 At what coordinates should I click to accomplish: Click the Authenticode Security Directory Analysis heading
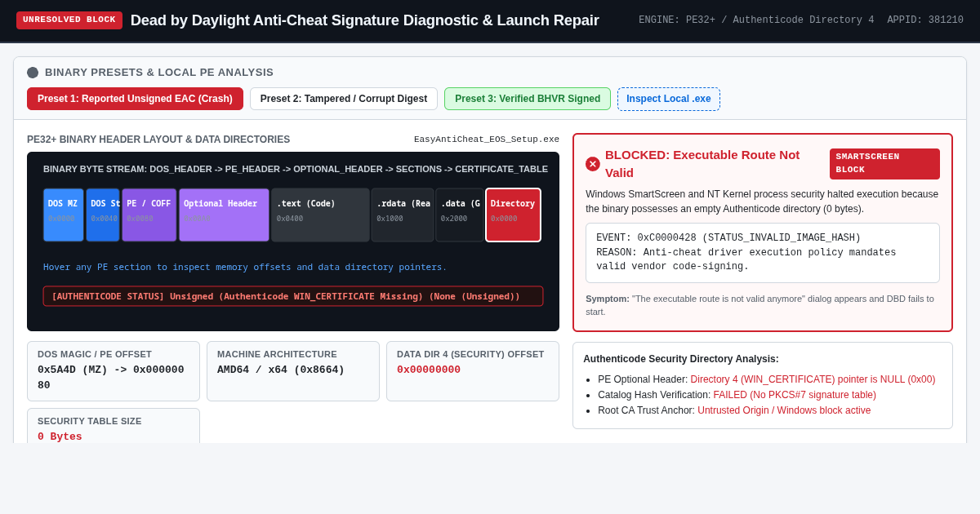coord(681,359)
